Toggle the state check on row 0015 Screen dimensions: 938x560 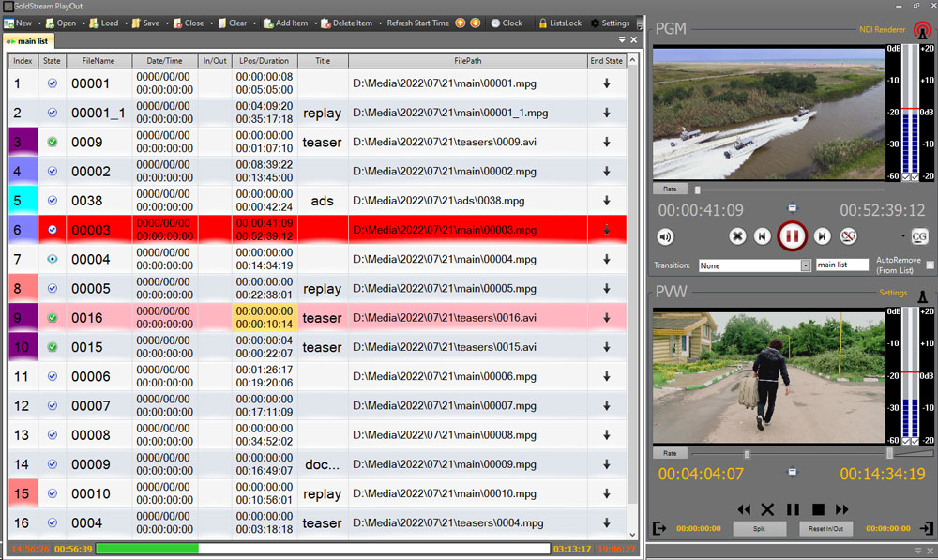click(52, 347)
